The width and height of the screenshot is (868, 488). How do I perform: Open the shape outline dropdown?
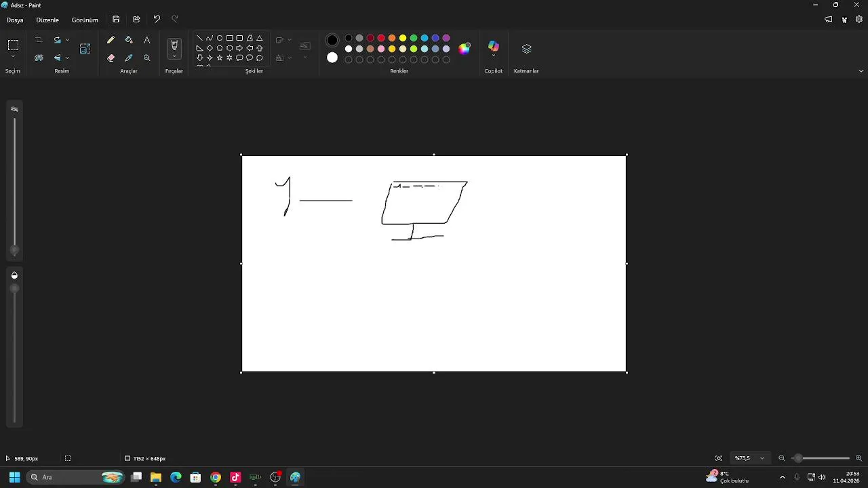[x=290, y=40]
